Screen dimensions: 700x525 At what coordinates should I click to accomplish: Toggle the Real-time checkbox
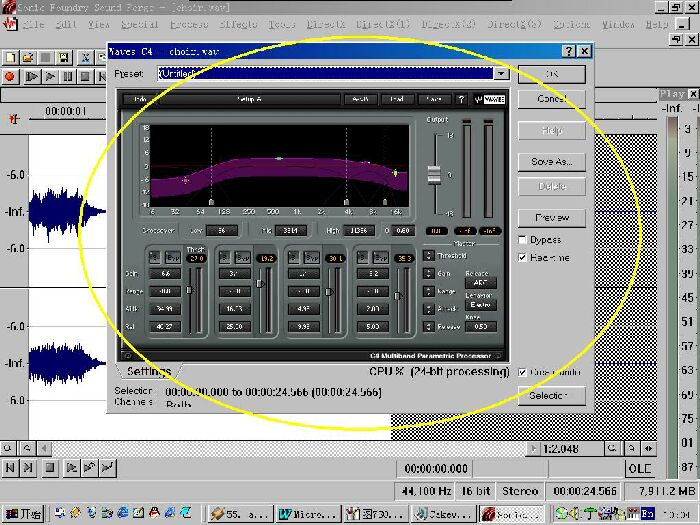pyautogui.click(x=522, y=258)
